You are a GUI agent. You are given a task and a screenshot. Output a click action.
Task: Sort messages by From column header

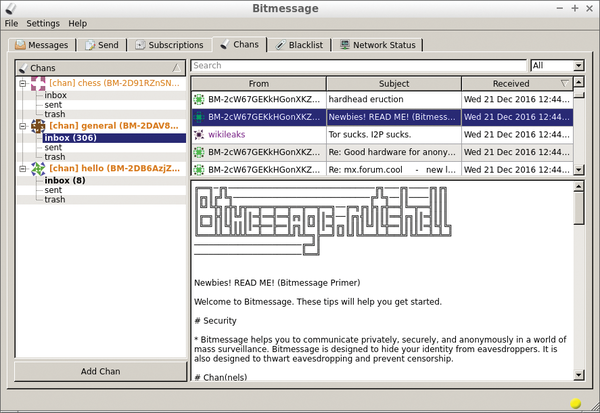pyautogui.click(x=259, y=83)
